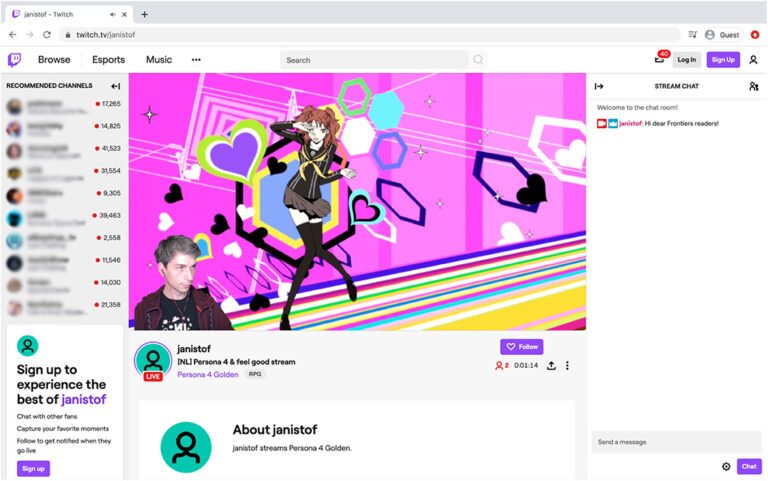Open the user profile icon menu
768x481 pixels.
click(x=753, y=60)
